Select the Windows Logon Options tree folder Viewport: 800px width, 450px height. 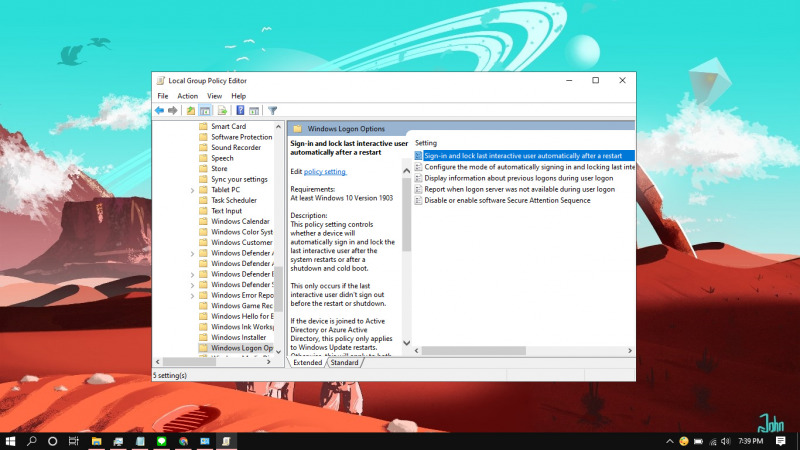(x=242, y=348)
